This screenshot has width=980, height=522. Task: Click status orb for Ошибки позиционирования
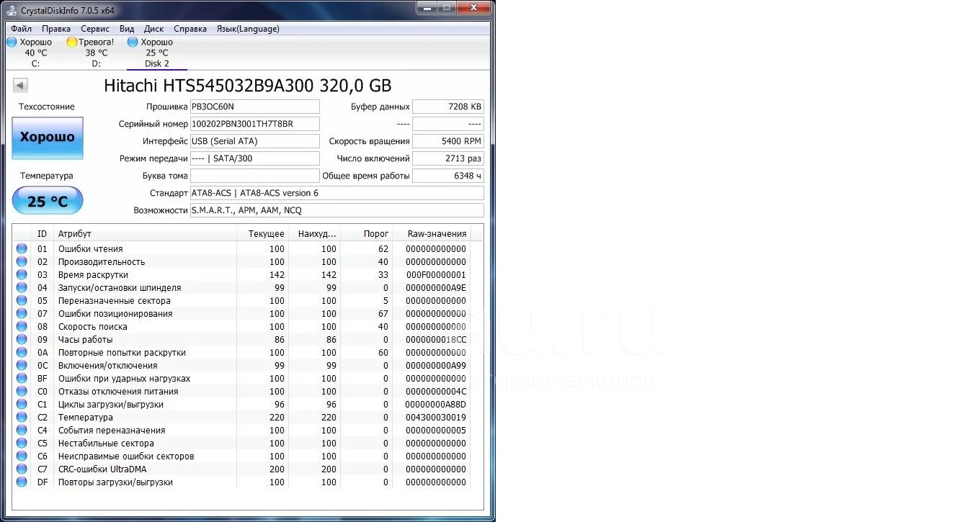click(22, 313)
